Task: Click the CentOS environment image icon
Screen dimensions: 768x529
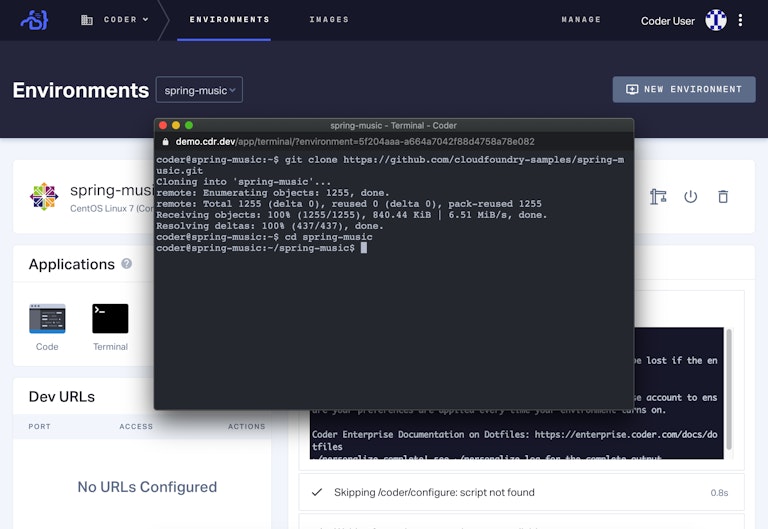Action: point(44,196)
